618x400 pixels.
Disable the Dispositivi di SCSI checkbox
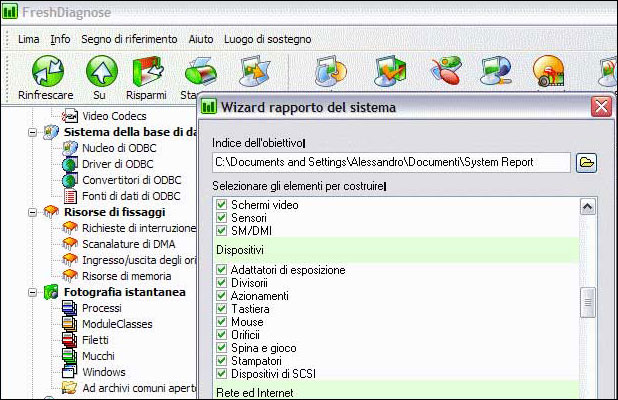click(x=222, y=374)
